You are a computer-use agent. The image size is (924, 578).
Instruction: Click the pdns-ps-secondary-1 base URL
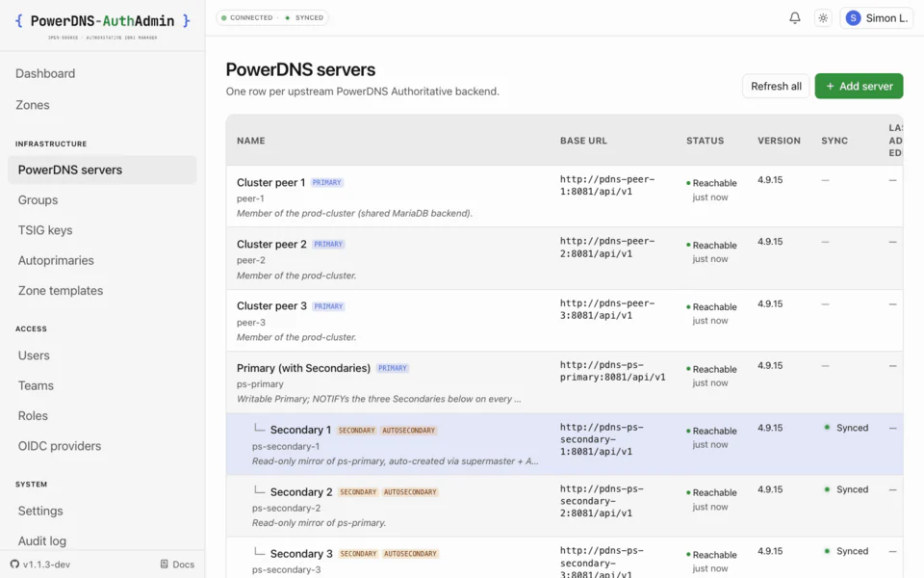pyautogui.click(x=602, y=439)
